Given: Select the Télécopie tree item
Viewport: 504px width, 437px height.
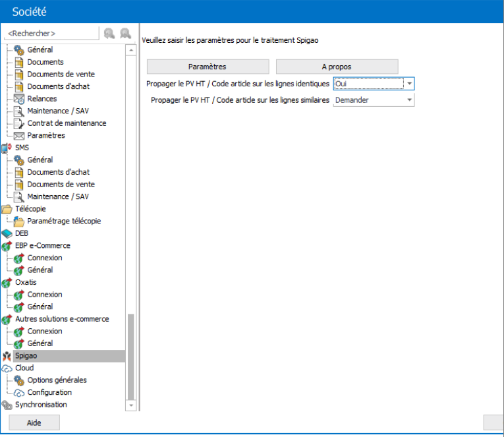Looking at the screenshot, I should point(30,209).
